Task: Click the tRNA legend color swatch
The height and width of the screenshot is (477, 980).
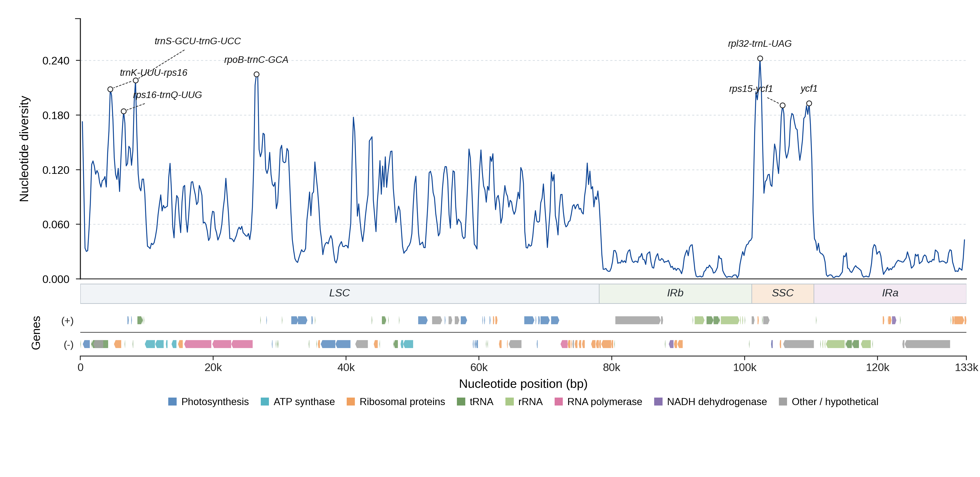Action: (461, 402)
